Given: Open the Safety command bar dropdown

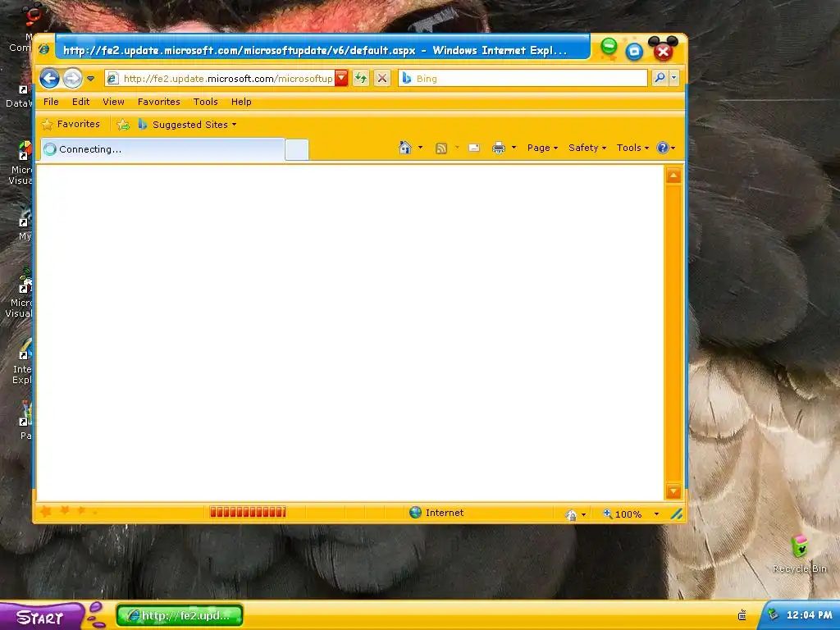Looking at the screenshot, I should (587, 148).
